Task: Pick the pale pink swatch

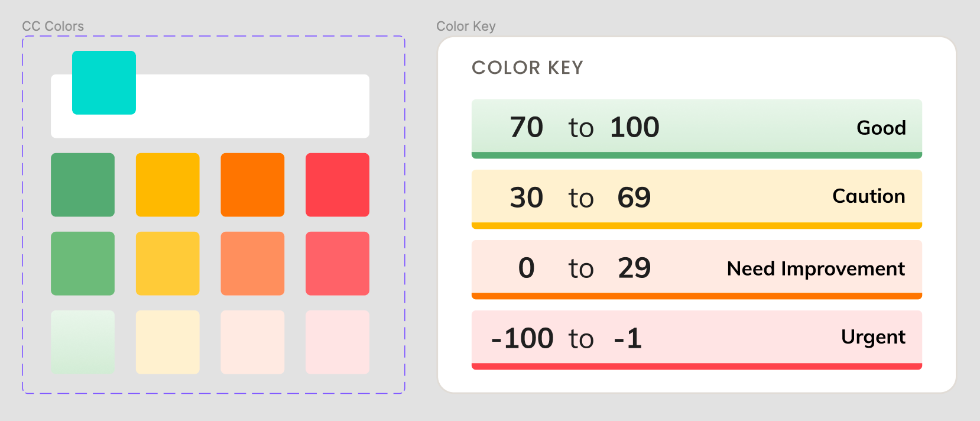Action: 338,342
